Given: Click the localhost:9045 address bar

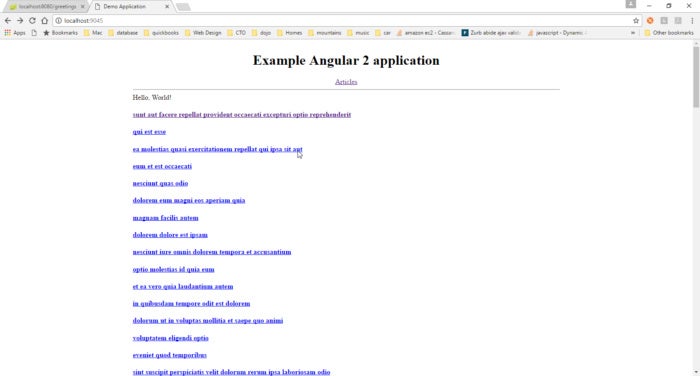Looking at the screenshot, I should 346,21.
